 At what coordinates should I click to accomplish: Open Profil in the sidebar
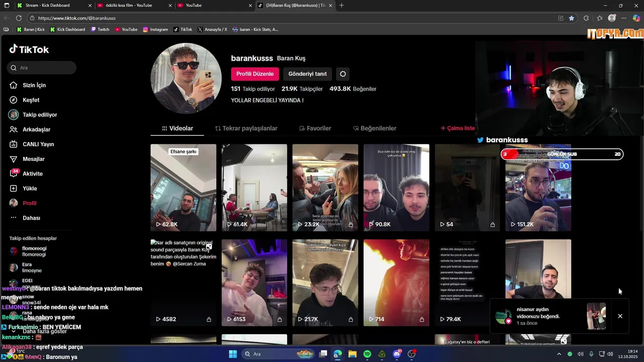23,203
